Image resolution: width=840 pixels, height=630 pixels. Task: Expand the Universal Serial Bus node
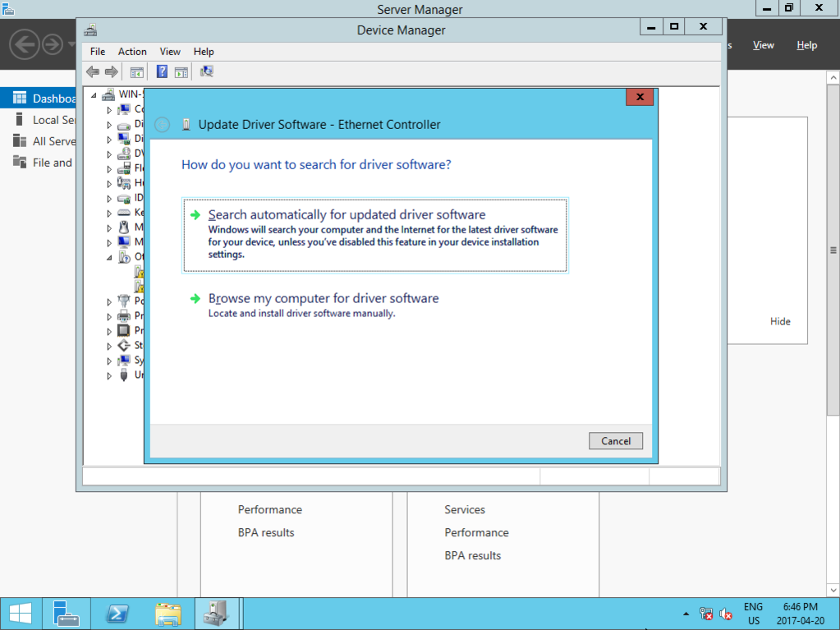(x=109, y=375)
